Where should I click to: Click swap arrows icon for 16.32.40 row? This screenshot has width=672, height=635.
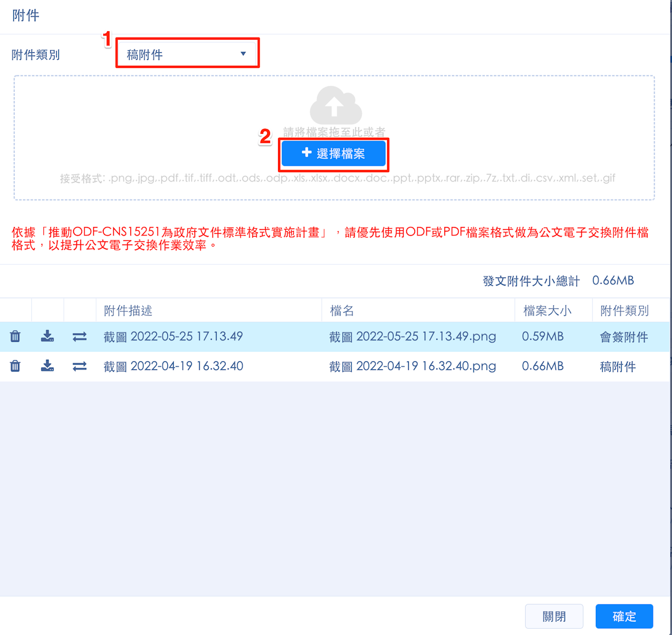click(79, 366)
